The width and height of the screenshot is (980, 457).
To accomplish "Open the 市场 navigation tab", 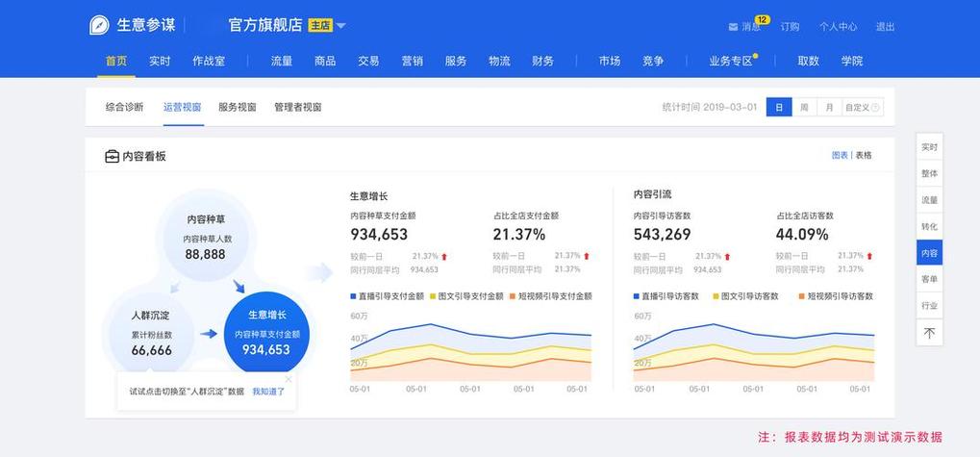I will click(610, 62).
